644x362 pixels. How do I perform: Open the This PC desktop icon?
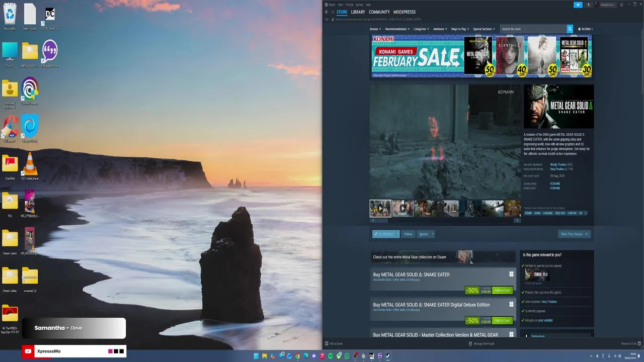coord(10,54)
